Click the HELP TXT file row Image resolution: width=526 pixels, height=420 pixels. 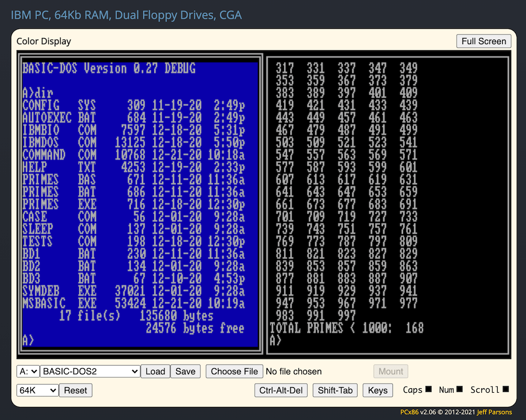134,167
